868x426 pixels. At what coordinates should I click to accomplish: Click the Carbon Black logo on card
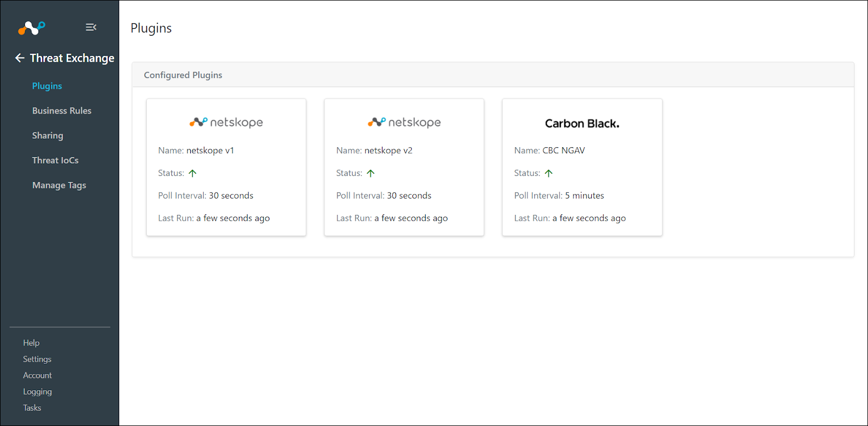tap(582, 123)
